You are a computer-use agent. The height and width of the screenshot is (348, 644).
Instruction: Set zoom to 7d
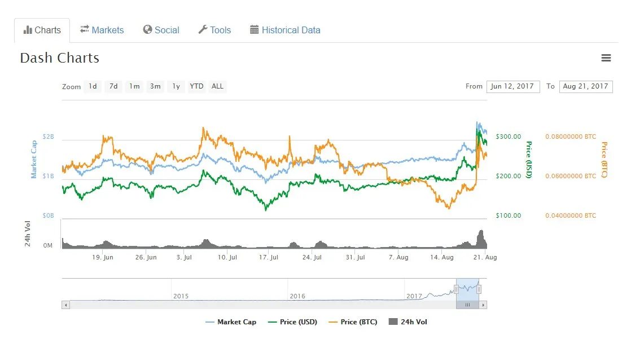[113, 86]
